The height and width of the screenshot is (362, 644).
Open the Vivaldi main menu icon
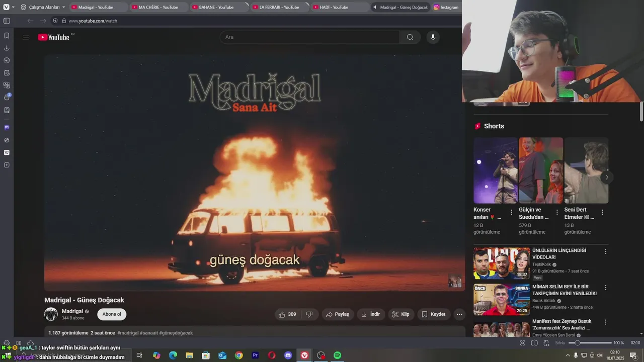pos(7,7)
